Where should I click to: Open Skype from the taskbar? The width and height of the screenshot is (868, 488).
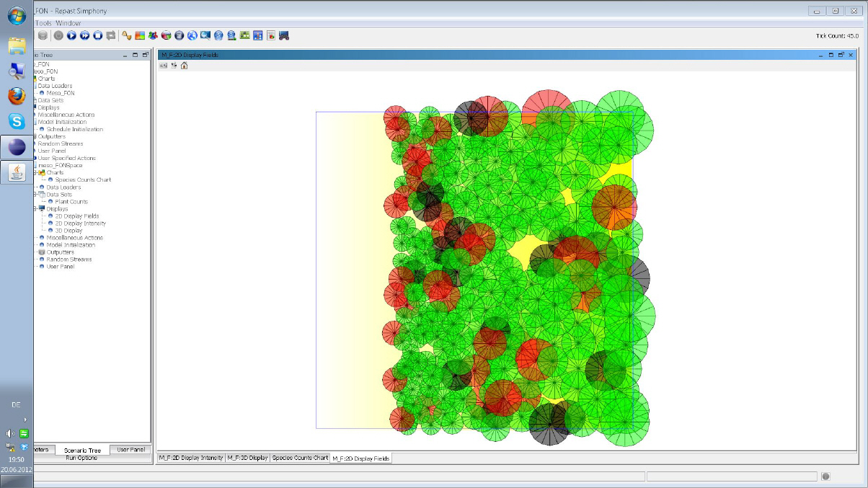pyautogui.click(x=17, y=121)
